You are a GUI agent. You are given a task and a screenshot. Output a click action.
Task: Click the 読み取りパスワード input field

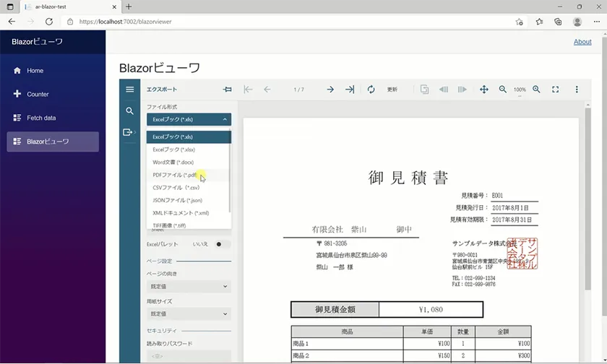click(189, 355)
